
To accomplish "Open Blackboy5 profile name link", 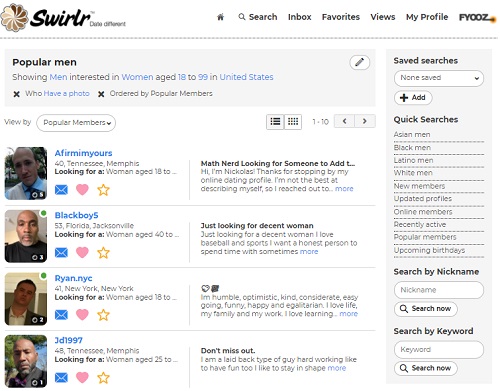I will pos(76,215).
